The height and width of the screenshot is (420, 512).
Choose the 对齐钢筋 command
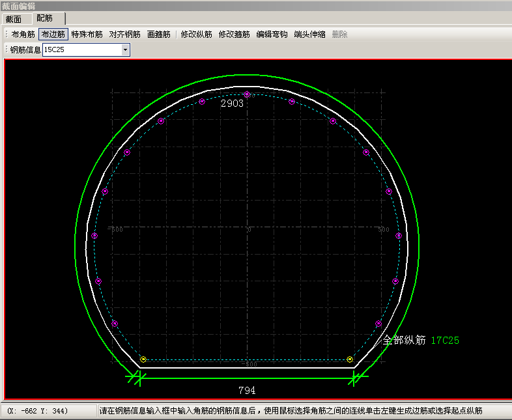click(124, 35)
